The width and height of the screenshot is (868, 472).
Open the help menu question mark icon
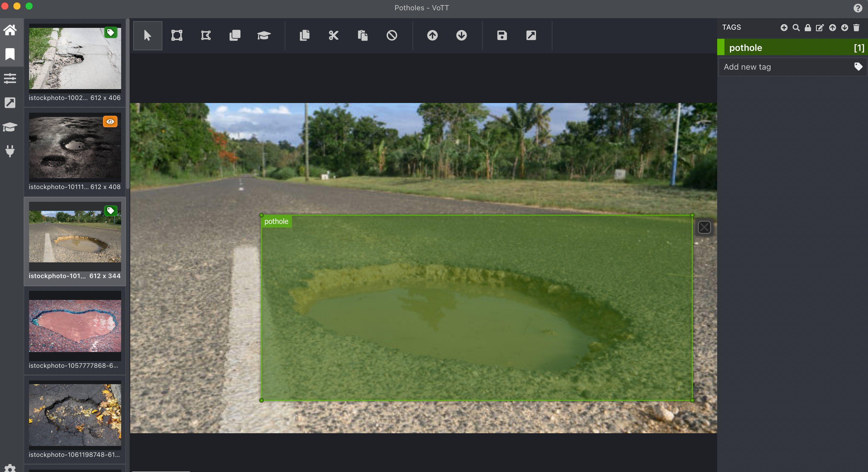tap(858, 8)
